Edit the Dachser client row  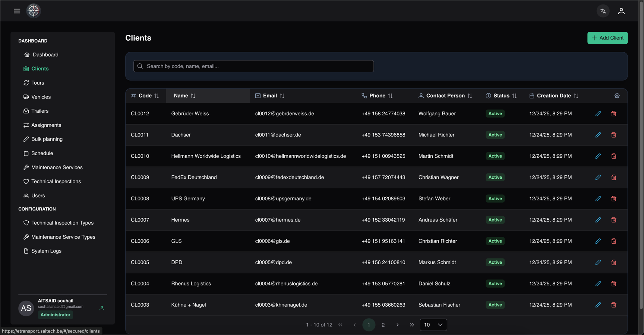598,135
